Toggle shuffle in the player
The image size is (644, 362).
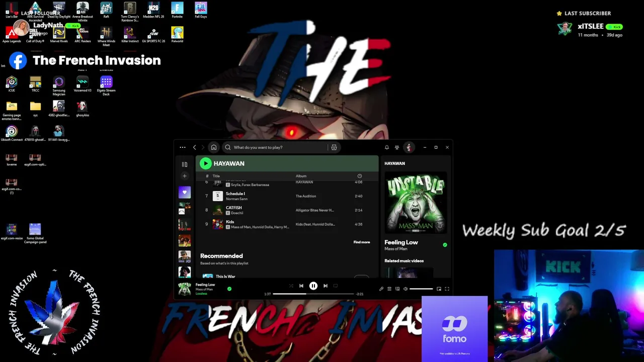click(x=291, y=286)
